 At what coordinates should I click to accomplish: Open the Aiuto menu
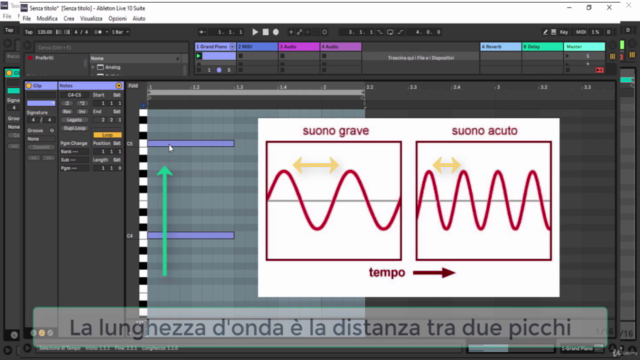pyautogui.click(x=139, y=18)
